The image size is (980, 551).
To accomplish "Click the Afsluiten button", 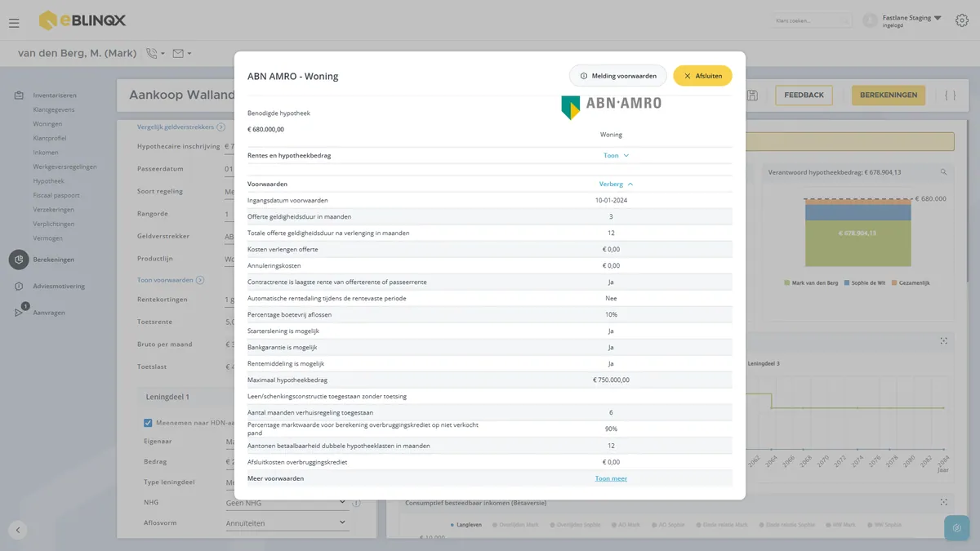I will (702, 76).
